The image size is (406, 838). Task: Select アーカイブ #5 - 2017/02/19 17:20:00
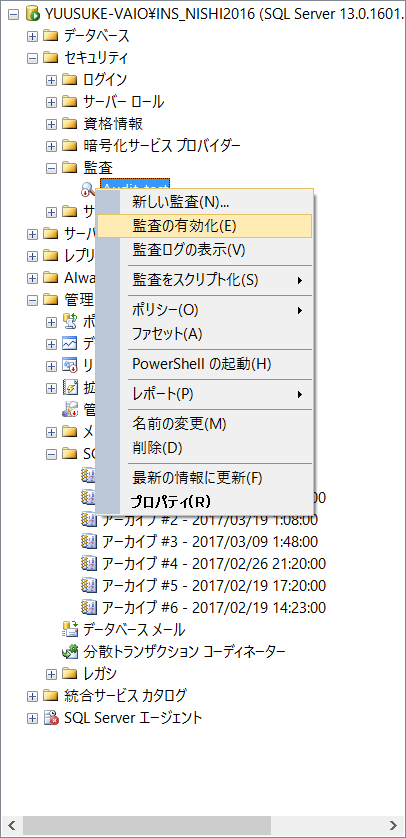214,585
